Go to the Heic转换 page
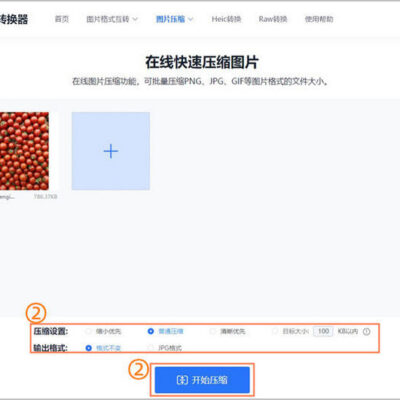400x400 pixels. coord(226,19)
